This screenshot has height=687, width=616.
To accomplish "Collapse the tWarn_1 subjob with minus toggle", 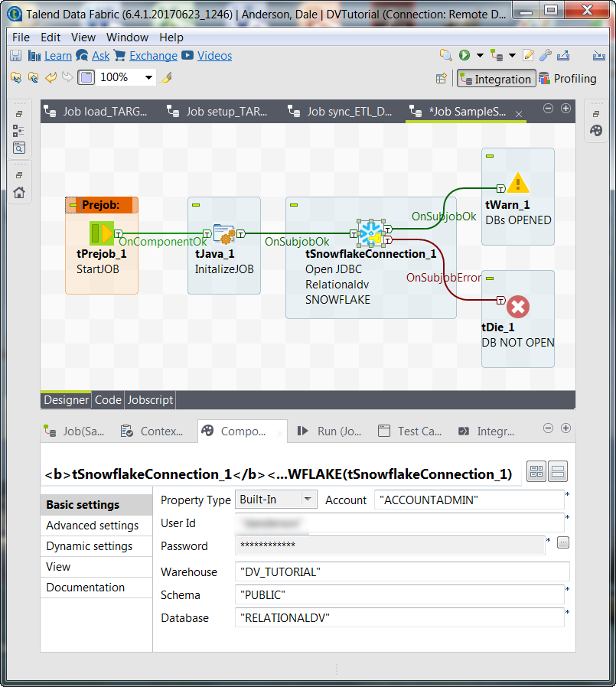I will click(x=489, y=156).
